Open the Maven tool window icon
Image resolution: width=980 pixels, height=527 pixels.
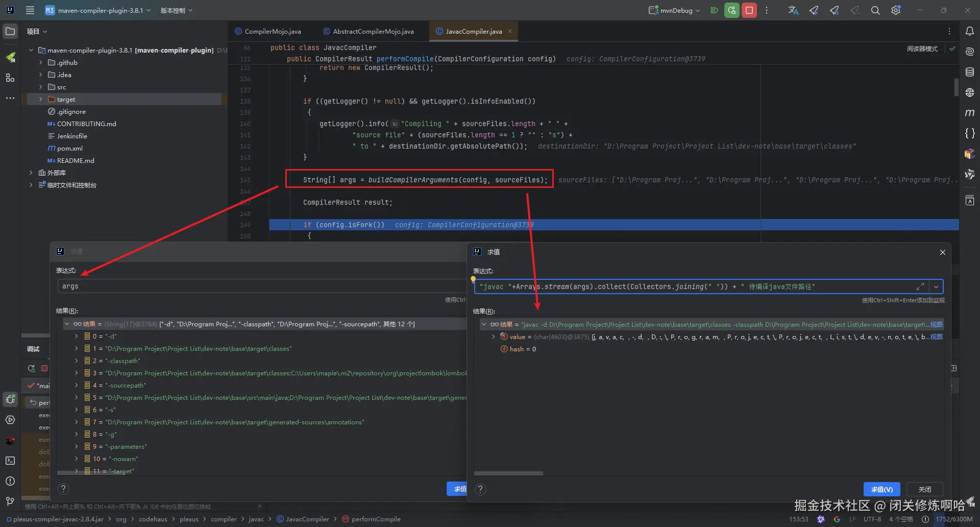[970, 113]
